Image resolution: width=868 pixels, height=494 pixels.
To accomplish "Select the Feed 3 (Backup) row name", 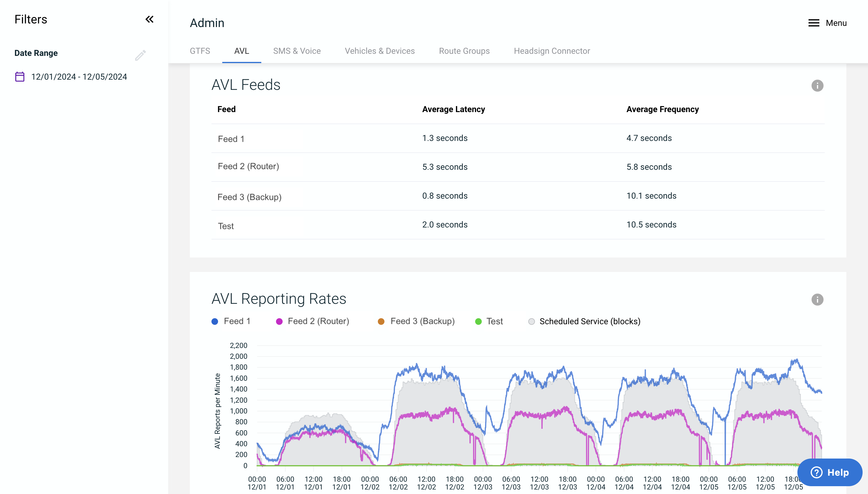I will coord(250,197).
